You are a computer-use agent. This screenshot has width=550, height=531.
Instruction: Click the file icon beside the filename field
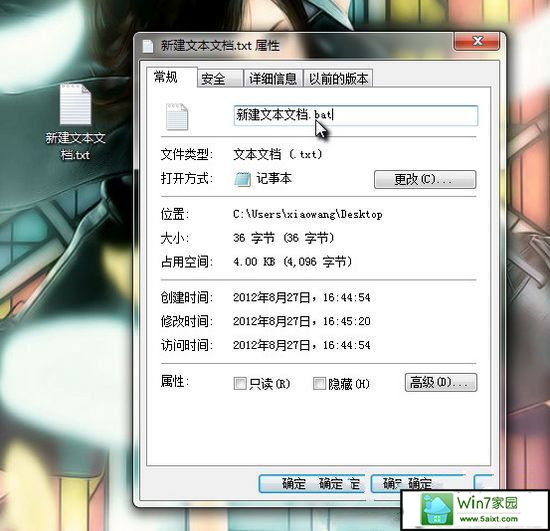[177, 116]
